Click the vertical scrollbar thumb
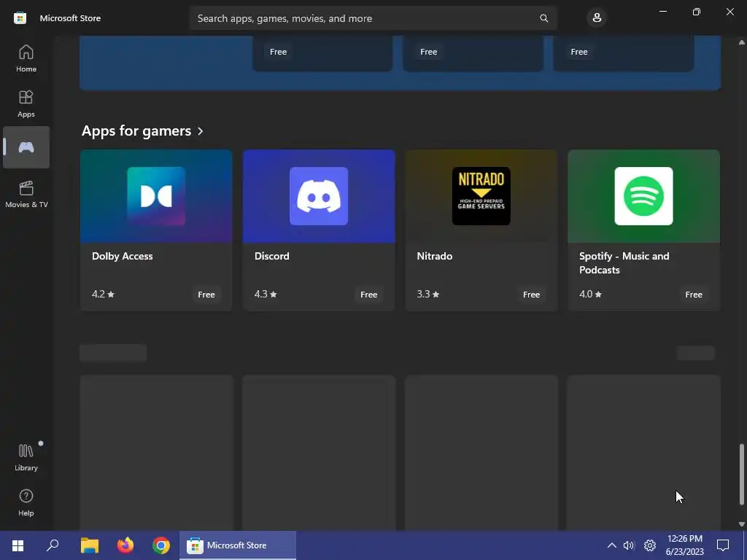Viewport: 747px width, 560px height. (741, 474)
